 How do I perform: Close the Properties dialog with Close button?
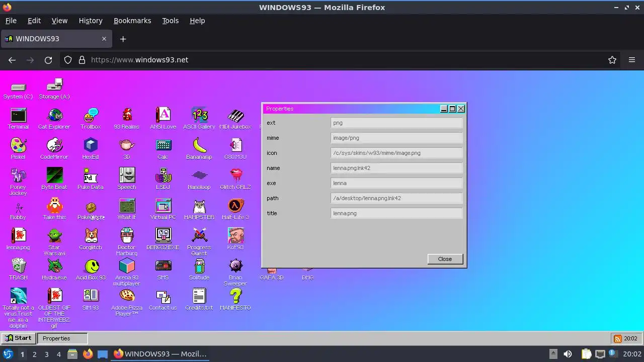tap(445, 259)
